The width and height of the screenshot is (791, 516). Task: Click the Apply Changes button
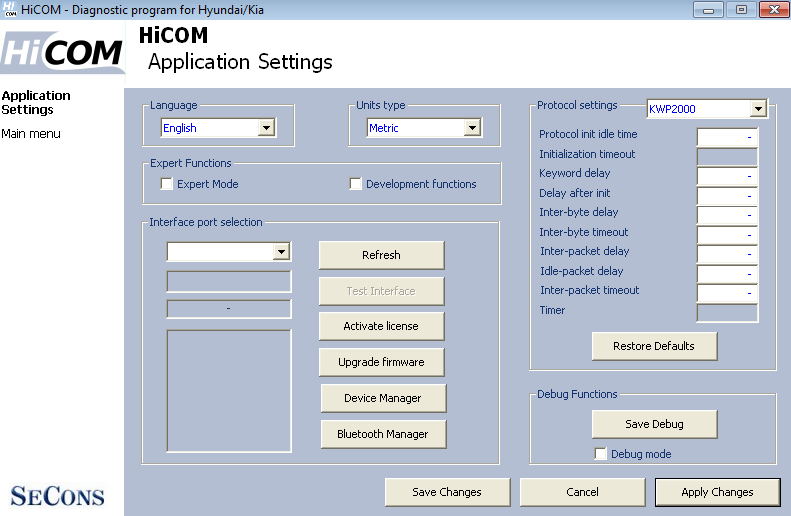pos(717,492)
